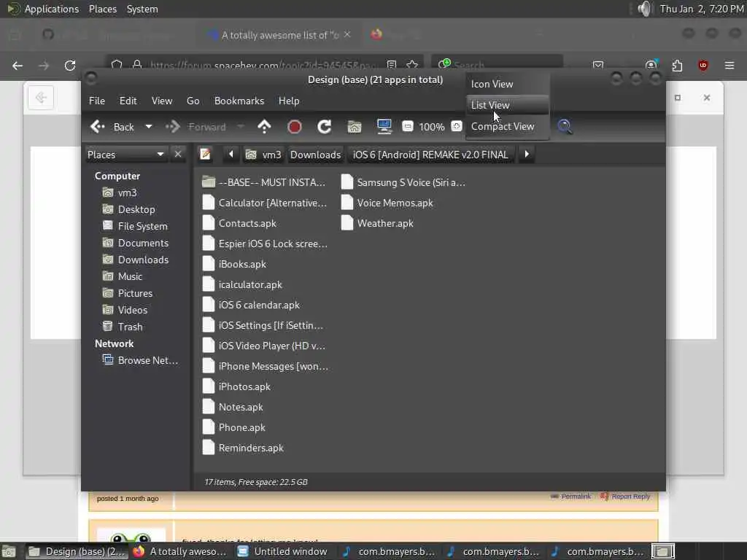
Task: Select the Voice Memos.apk file
Action: (x=387, y=203)
